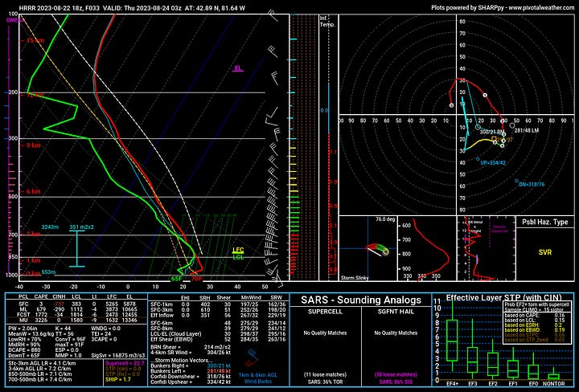The width and height of the screenshot is (579, 392).
Task: Select the NONTOR box plot
Action: pos(553,375)
